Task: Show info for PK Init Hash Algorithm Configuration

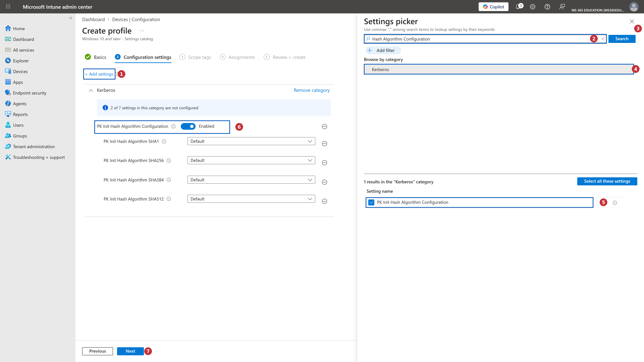Action: point(173,126)
